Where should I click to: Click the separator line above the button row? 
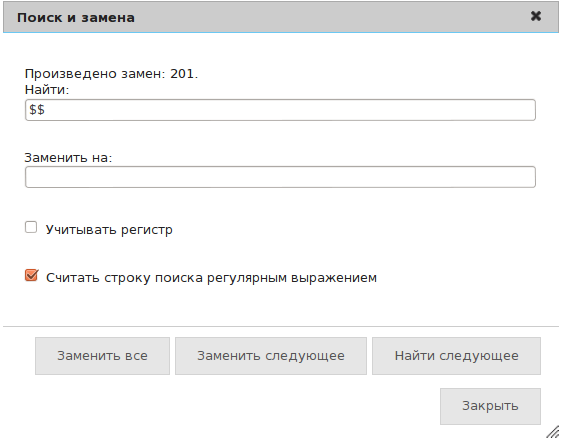(x=281, y=326)
